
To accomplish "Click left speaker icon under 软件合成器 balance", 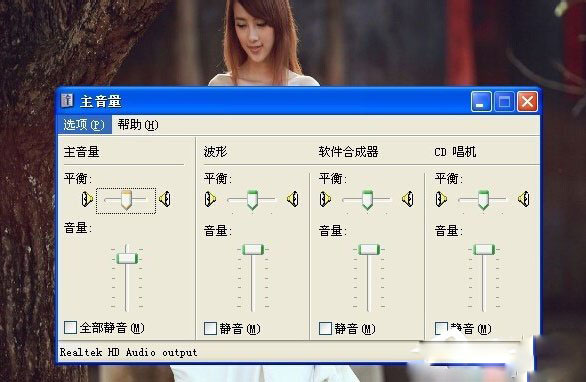I will (325, 199).
